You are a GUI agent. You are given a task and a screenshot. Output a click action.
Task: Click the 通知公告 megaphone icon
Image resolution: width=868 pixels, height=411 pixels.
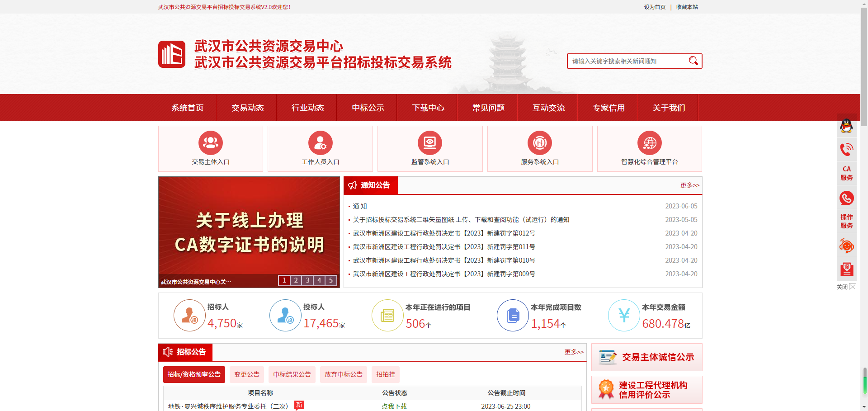(x=353, y=185)
